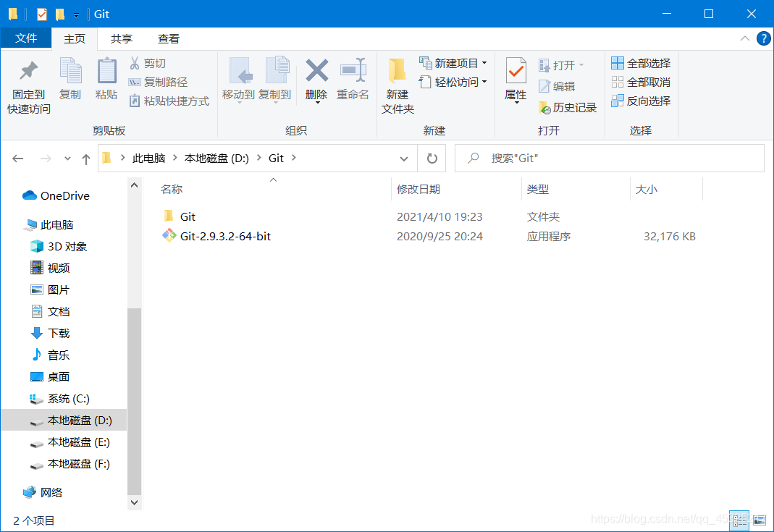
Task: Expand the Easy access dropdown
Action: click(484, 82)
